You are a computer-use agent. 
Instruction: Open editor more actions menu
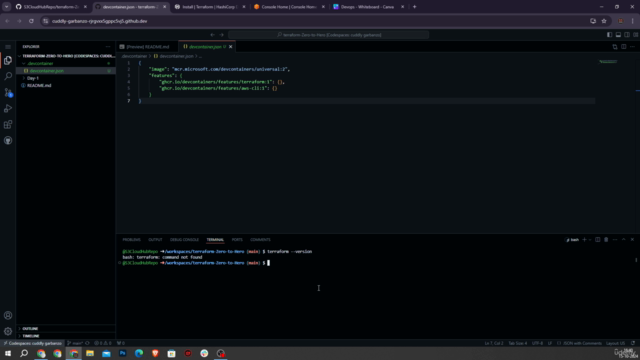[x=632, y=47]
